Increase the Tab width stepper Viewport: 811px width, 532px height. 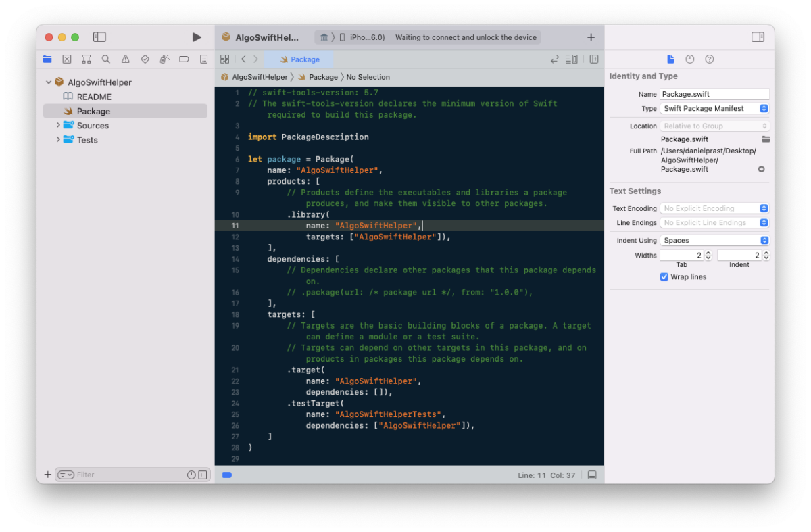[x=707, y=253]
